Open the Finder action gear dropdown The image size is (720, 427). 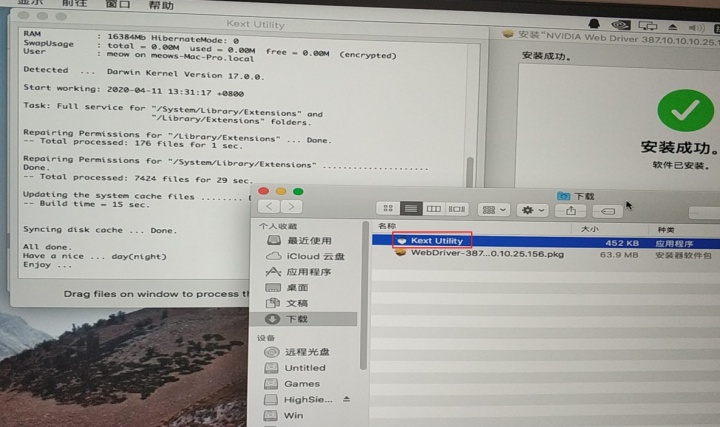[x=532, y=210]
